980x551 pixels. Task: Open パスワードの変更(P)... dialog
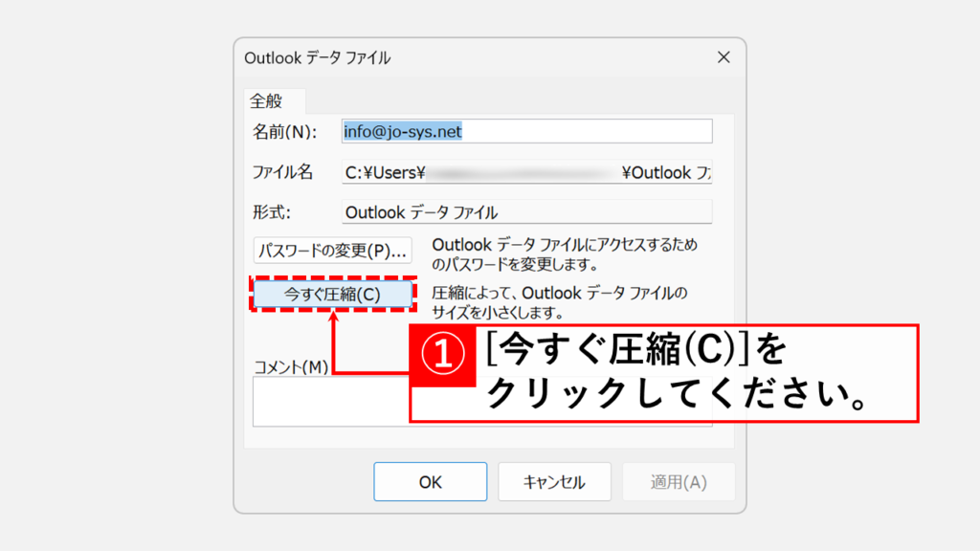pyautogui.click(x=332, y=251)
